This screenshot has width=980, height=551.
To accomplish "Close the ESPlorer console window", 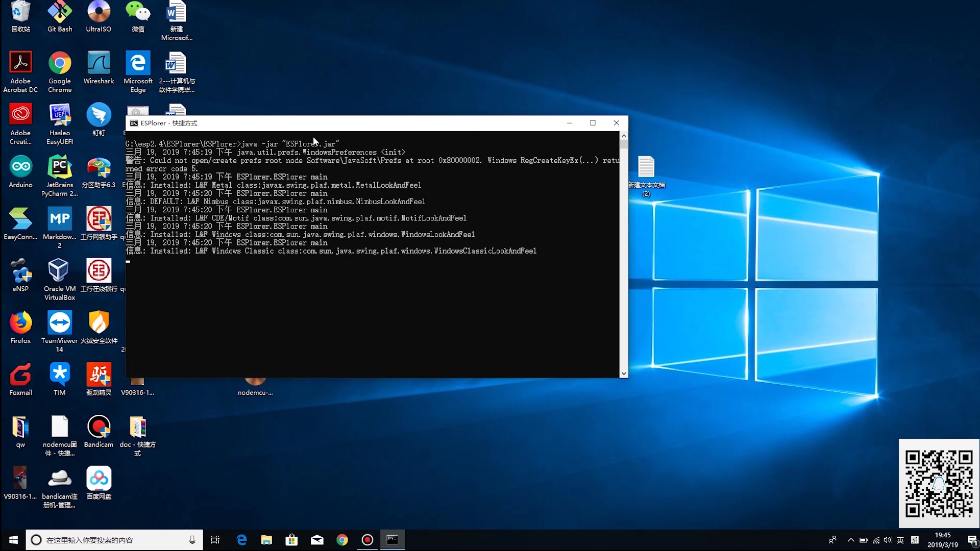I will coord(616,123).
